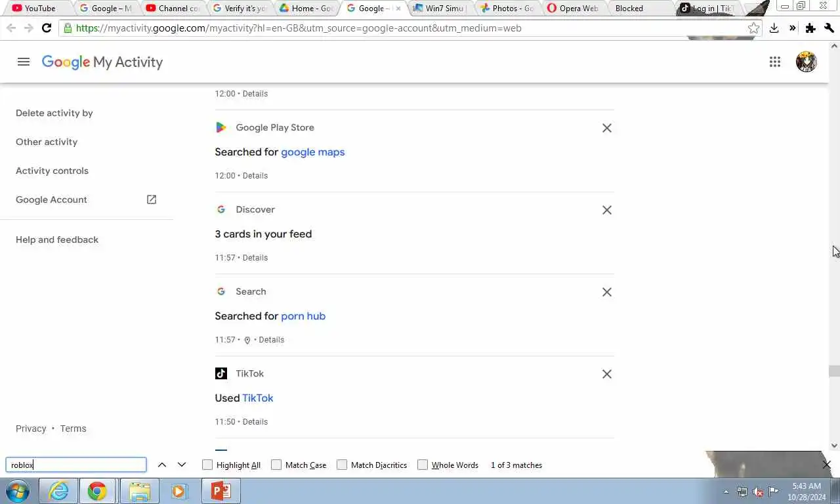
Task: Switch to the Opera Web tab
Action: pos(573,9)
